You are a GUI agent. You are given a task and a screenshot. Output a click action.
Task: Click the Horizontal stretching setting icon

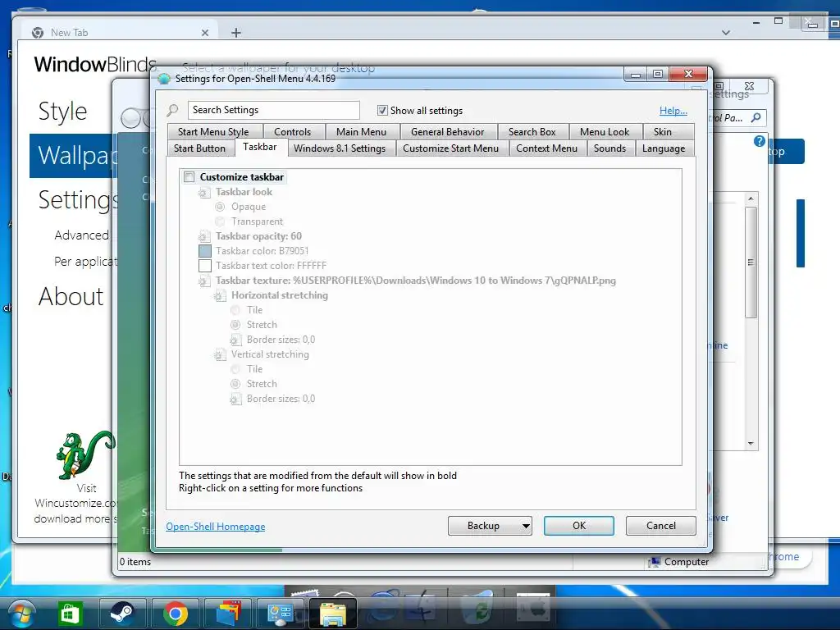[x=220, y=295]
